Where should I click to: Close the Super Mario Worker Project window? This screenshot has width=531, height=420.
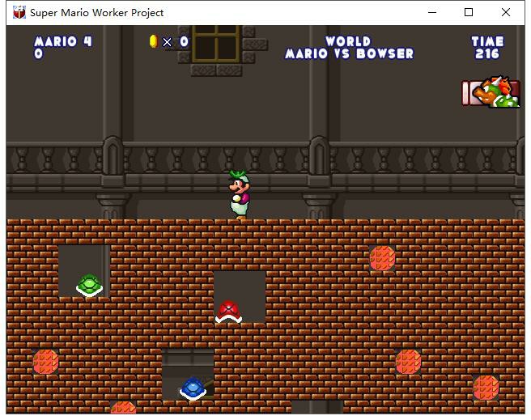[x=506, y=12]
